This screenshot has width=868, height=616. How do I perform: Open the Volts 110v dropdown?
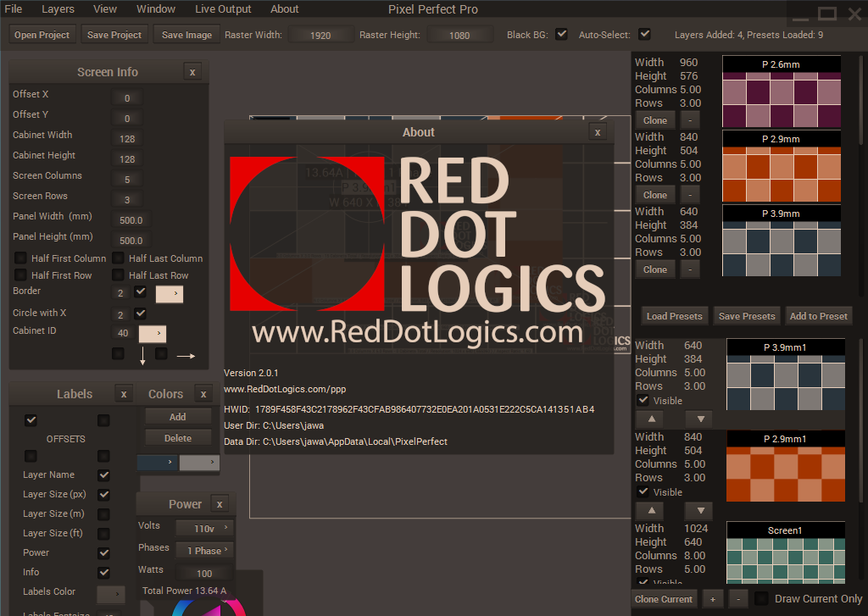(204, 529)
